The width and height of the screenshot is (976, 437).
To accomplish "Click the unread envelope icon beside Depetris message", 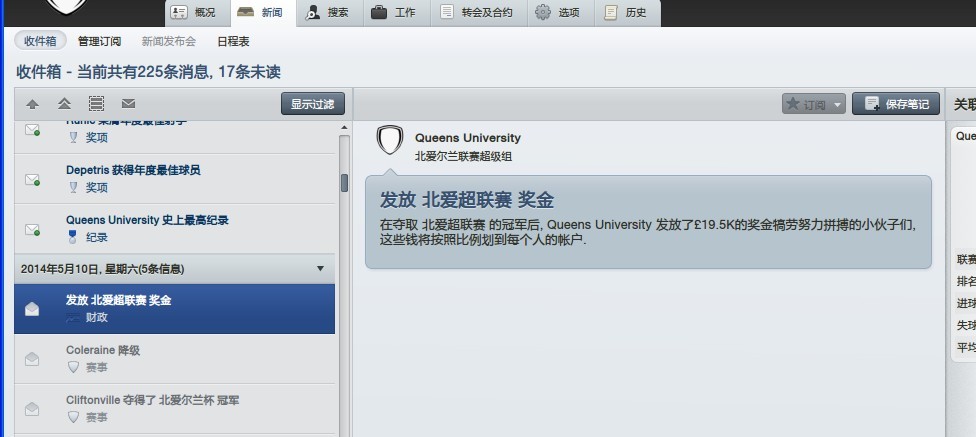I will click(x=32, y=179).
